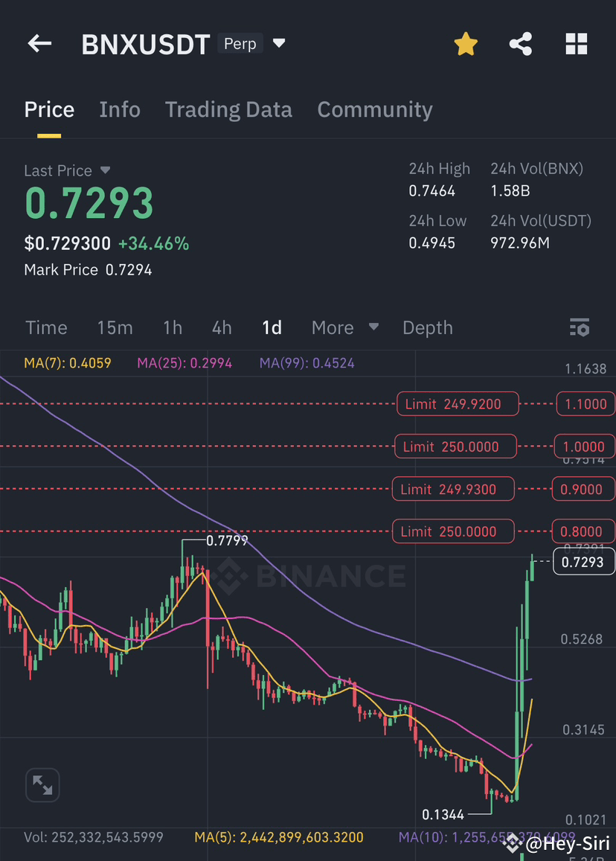Select the Time chart option

[x=47, y=328]
